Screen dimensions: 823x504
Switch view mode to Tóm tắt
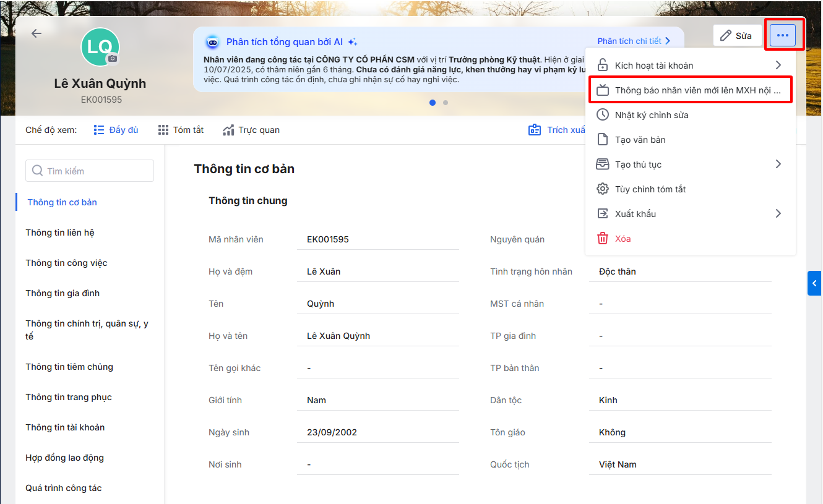coord(181,130)
